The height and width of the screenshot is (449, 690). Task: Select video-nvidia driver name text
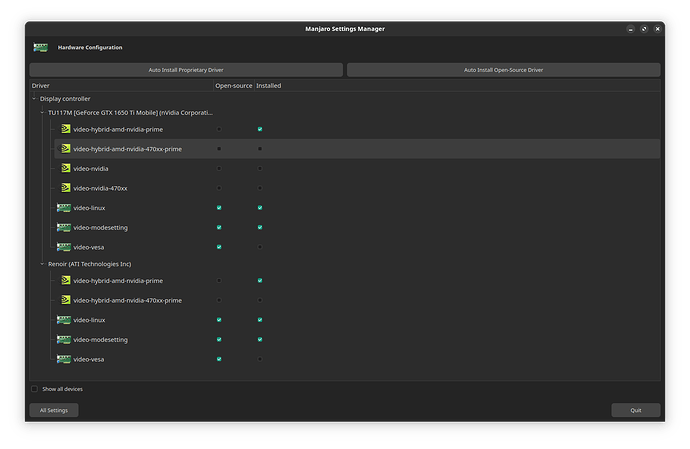tap(91, 169)
